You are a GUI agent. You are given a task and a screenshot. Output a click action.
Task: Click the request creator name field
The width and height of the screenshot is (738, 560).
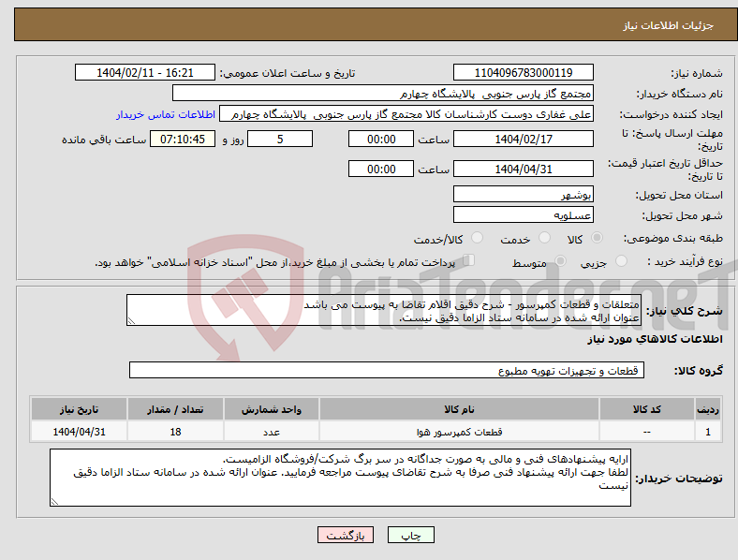coord(406,114)
